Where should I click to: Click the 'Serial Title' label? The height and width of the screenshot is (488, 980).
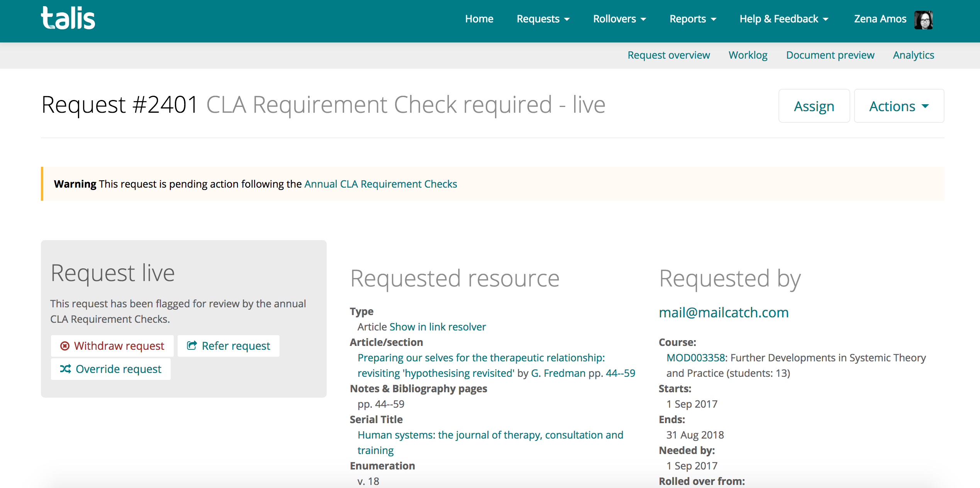click(376, 420)
